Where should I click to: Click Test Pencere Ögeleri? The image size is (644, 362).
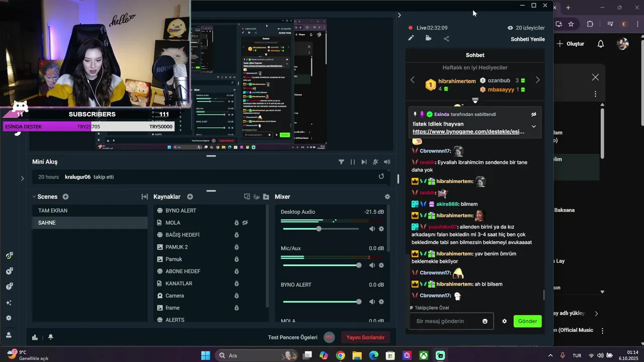coord(293,337)
